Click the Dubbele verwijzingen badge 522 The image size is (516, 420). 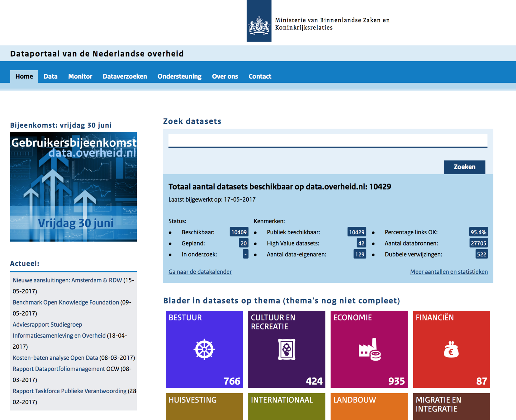(481, 254)
